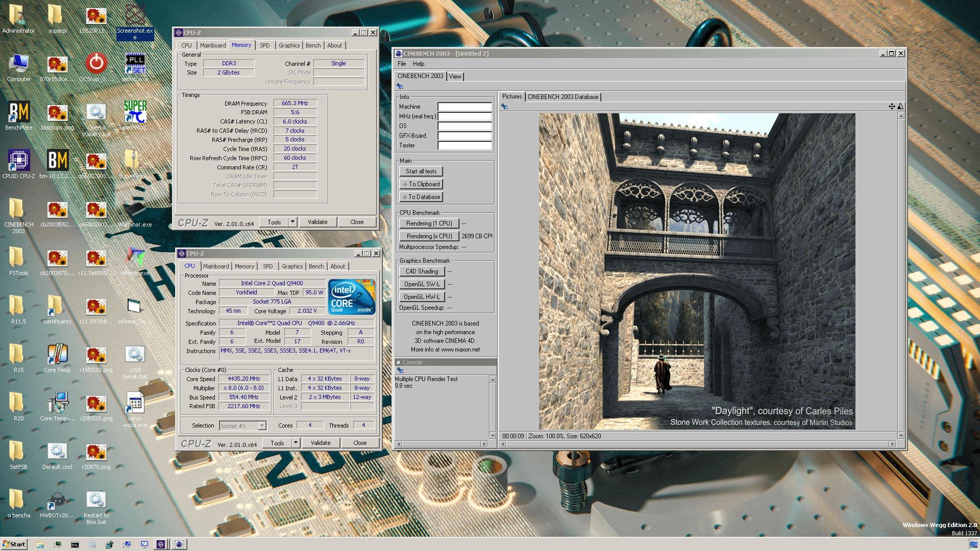This screenshot has width=980, height=551.
Task: Open the SuperPiMod desktop icon
Action: (x=135, y=116)
